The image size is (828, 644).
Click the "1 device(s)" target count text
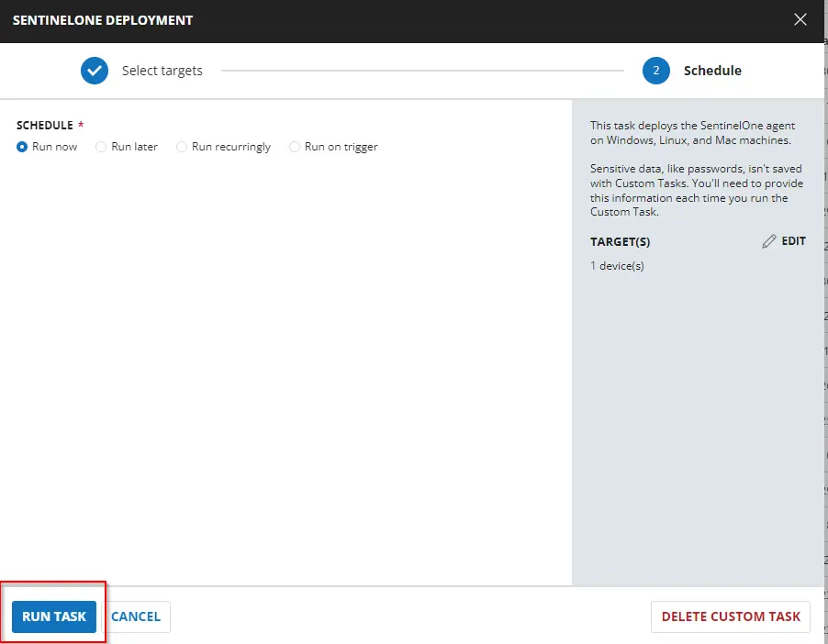coord(617,266)
